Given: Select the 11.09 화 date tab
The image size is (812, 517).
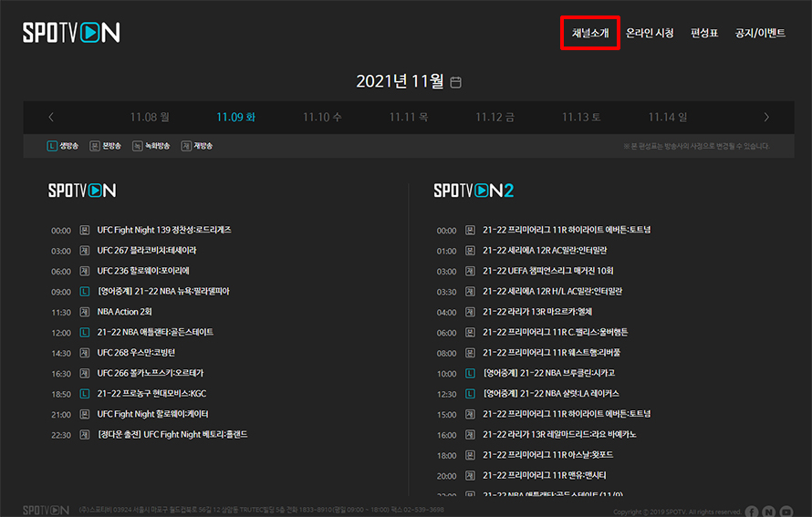Looking at the screenshot, I should coord(236,118).
